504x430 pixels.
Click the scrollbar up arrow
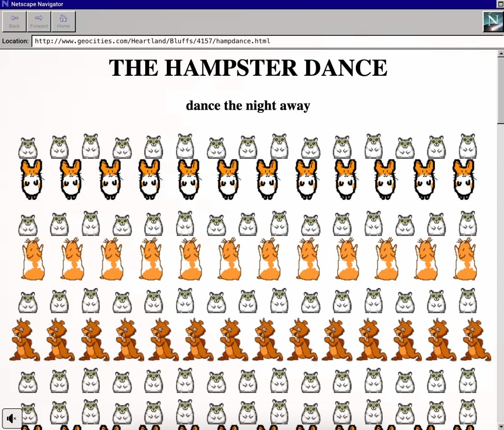501,53
